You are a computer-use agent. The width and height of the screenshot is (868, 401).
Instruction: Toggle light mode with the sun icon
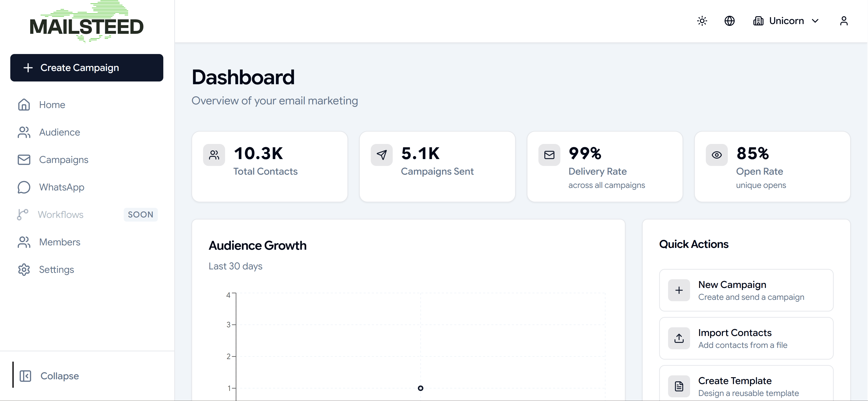point(702,21)
